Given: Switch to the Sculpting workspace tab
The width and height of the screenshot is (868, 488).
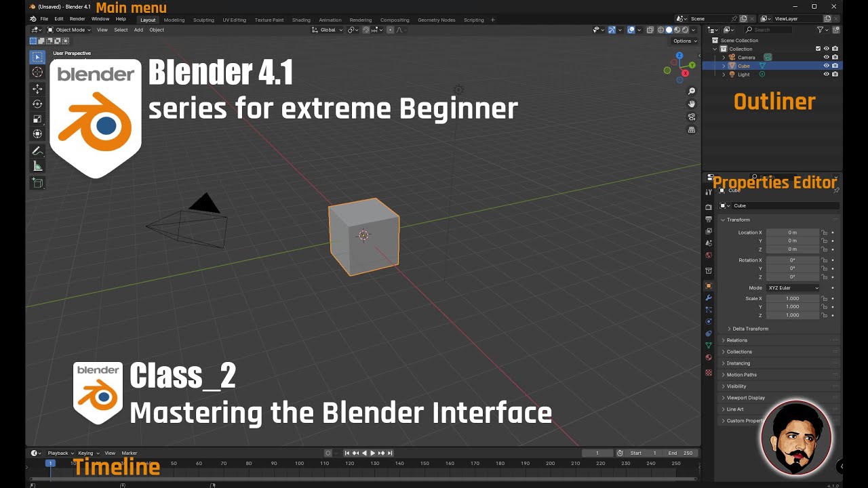Looking at the screenshot, I should (203, 20).
